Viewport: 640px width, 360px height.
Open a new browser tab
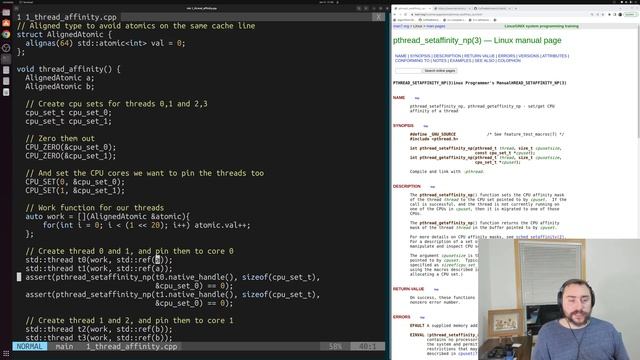pyautogui.click(x=516, y=8)
